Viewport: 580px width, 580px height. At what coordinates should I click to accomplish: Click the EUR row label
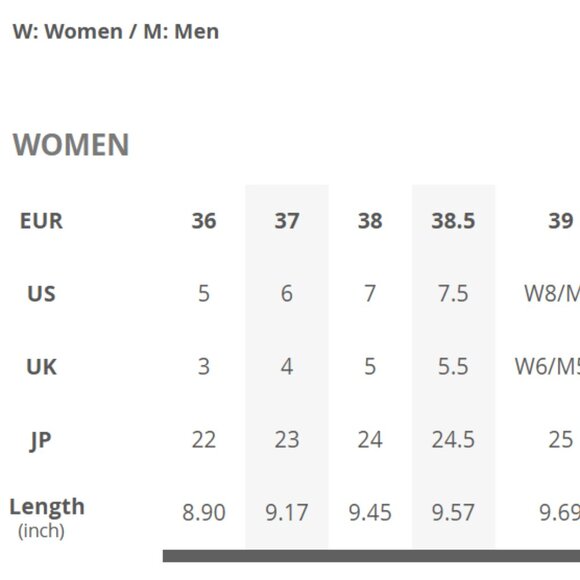pos(41,221)
